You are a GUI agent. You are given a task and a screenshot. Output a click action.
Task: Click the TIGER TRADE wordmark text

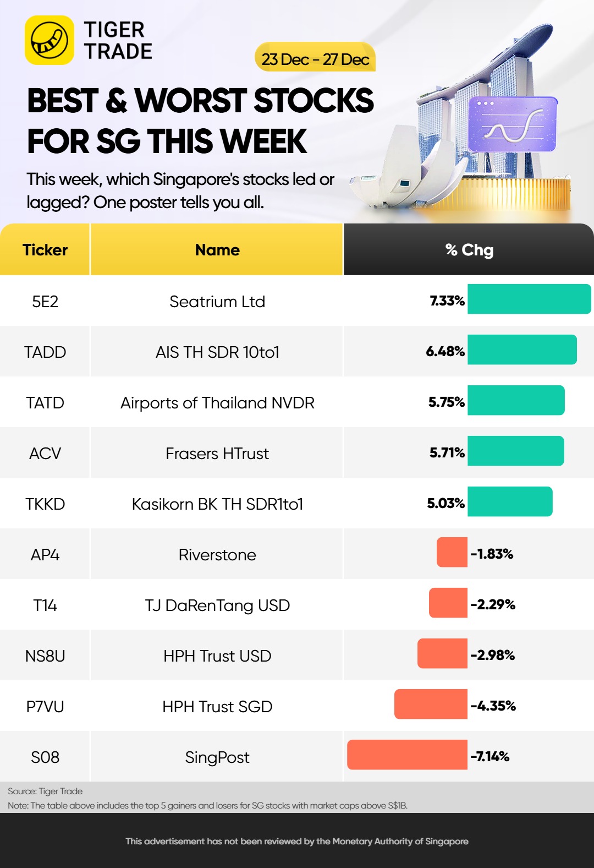(x=118, y=40)
